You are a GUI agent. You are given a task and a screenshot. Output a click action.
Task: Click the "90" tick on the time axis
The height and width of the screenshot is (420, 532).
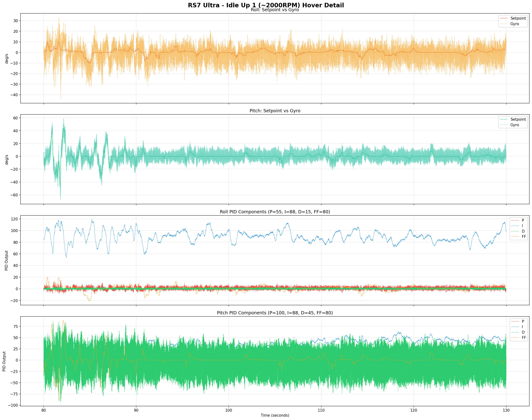coord(136,410)
